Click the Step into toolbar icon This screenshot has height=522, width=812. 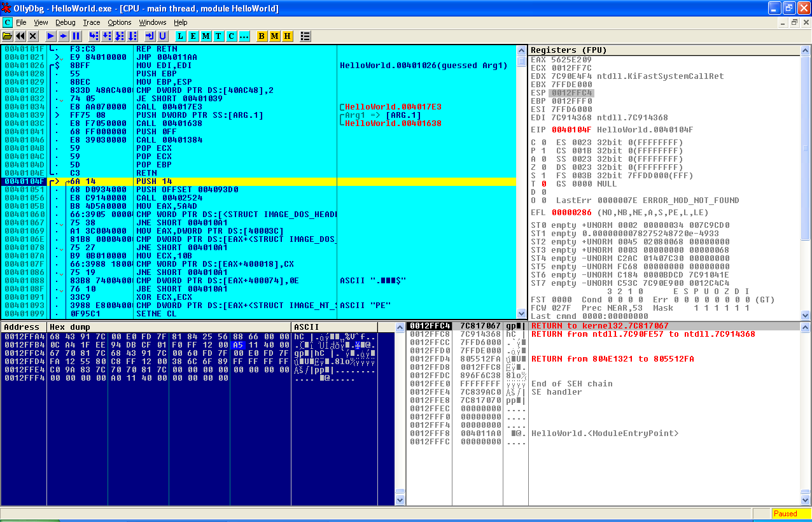94,36
